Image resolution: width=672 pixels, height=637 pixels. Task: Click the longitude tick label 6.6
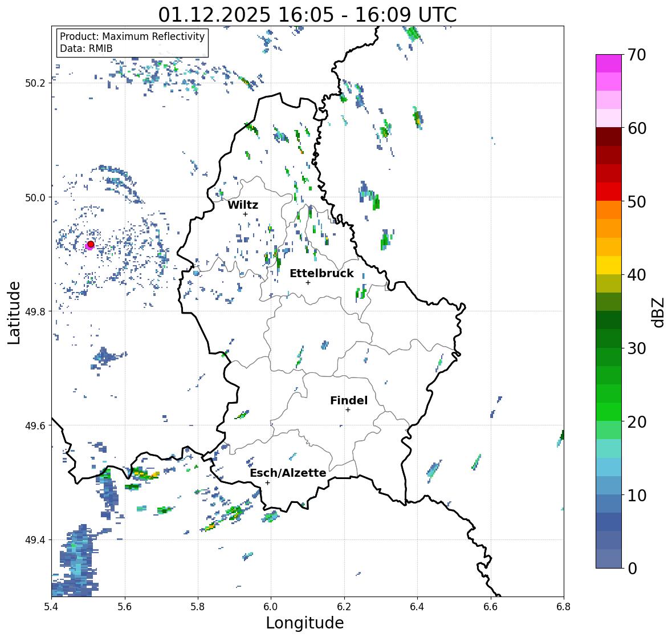[491, 607]
